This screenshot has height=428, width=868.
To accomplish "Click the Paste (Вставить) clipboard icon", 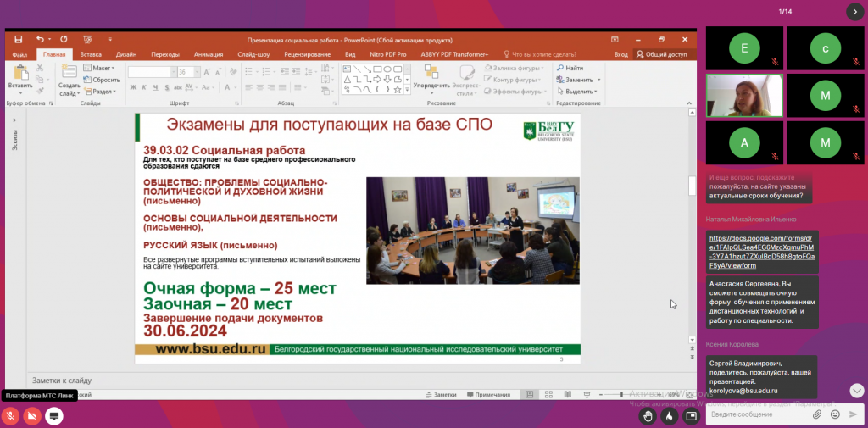I will pos(20,74).
